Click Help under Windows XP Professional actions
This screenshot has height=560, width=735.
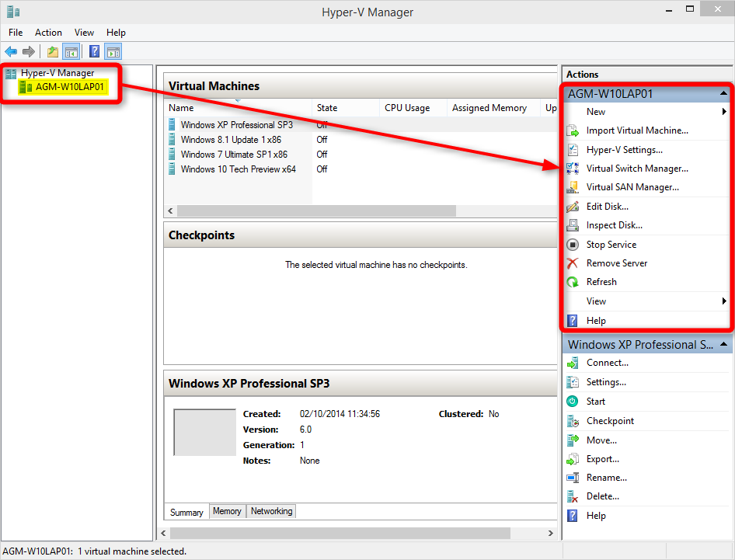[x=596, y=516]
